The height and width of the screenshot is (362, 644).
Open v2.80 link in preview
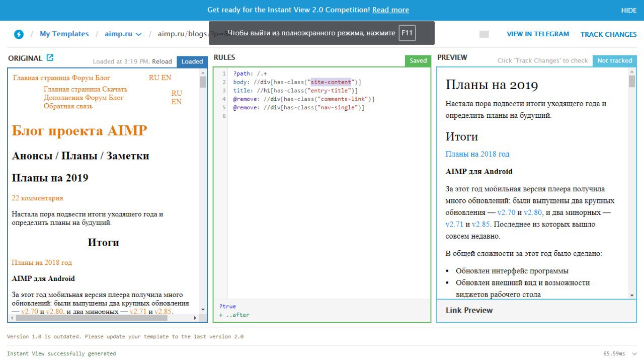click(533, 212)
